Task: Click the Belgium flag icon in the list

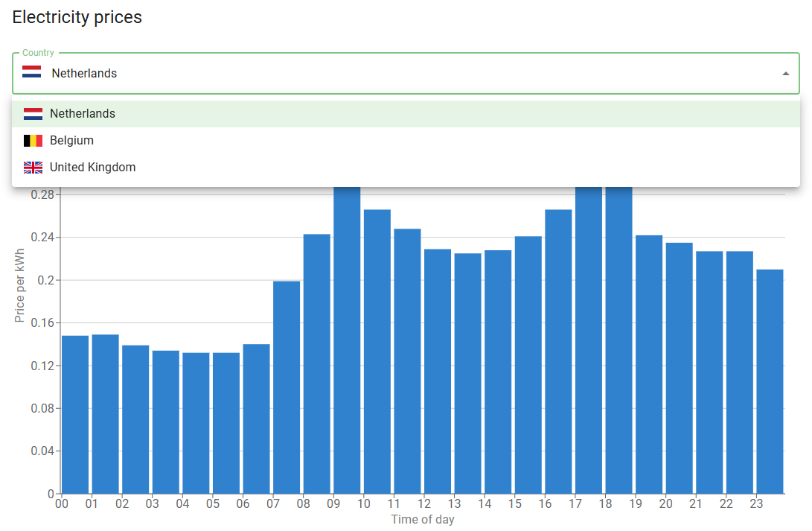Action: (x=33, y=140)
